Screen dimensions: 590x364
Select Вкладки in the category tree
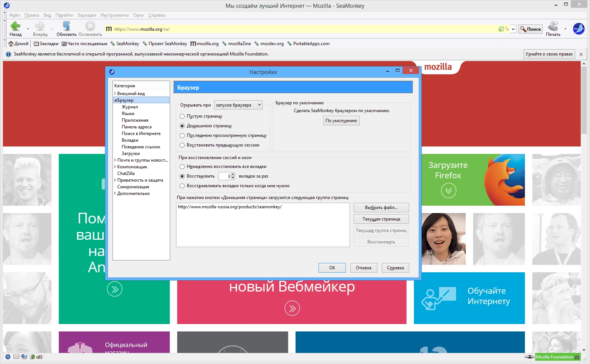tap(130, 140)
